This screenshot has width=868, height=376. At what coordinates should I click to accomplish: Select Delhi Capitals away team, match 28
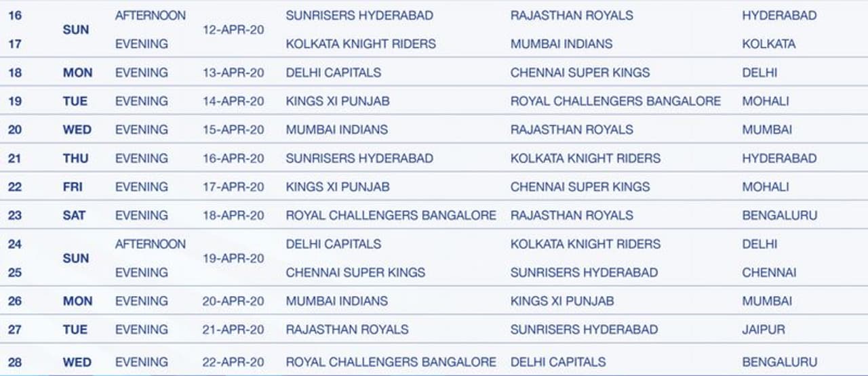558,362
